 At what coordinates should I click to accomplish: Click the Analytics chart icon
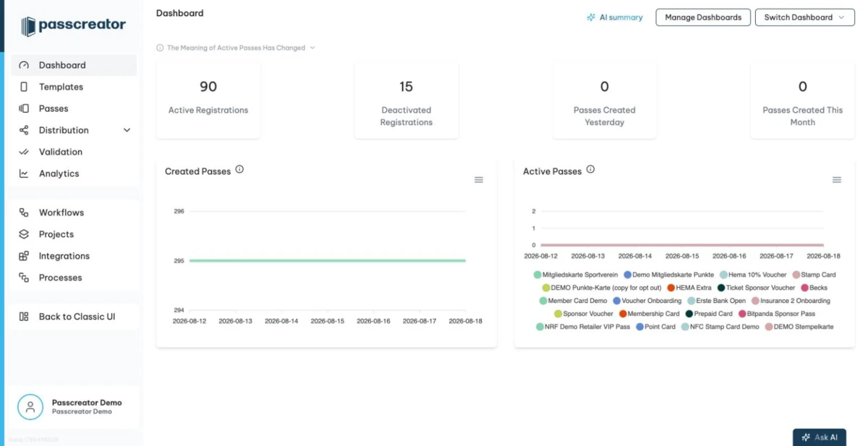(24, 173)
